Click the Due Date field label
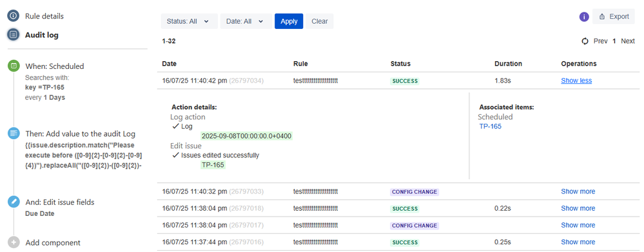 point(39,213)
